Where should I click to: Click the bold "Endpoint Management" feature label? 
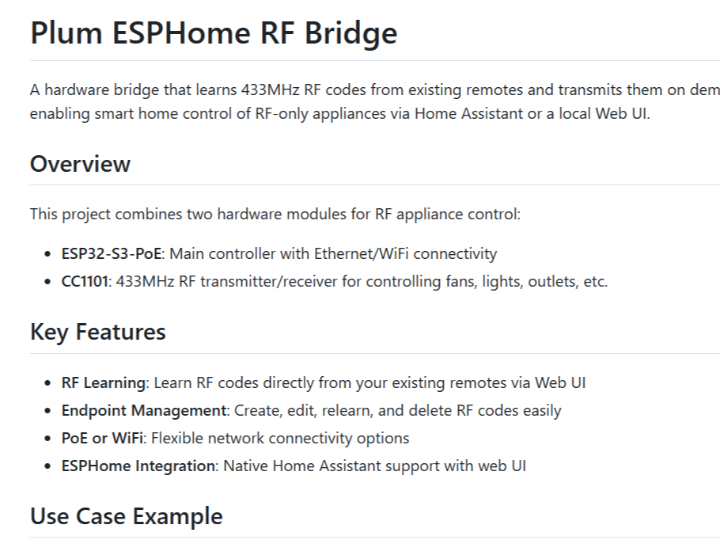click(x=144, y=410)
